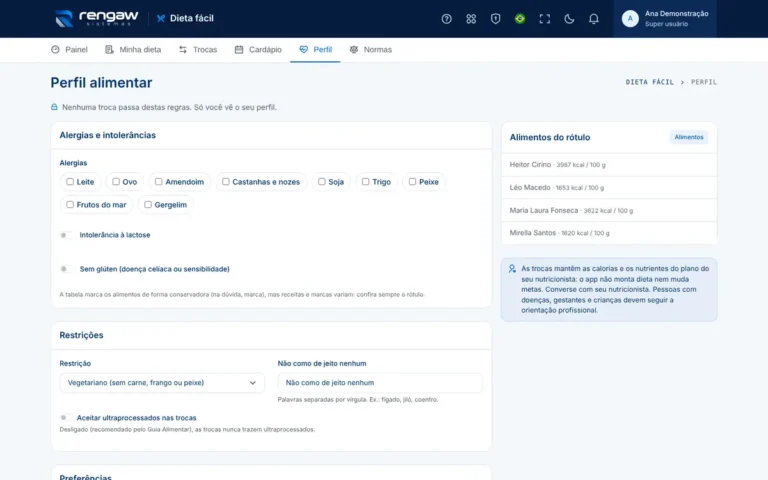Click the shield security icon
Image resolution: width=768 pixels, height=480 pixels.
tap(495, 19)
